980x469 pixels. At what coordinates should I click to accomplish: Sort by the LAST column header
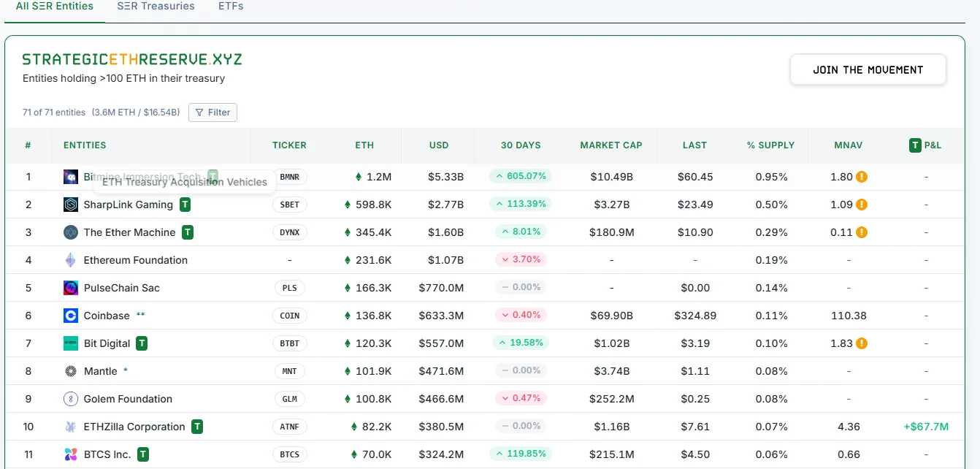(694, 145)
